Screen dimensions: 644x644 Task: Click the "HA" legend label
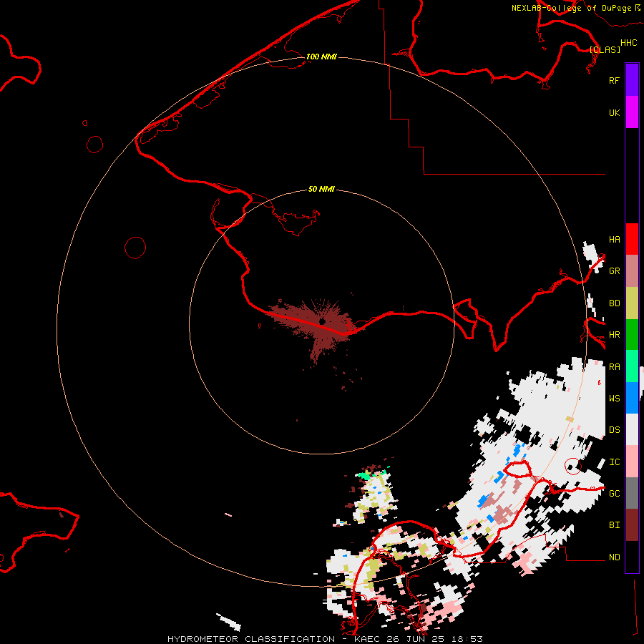pos(614,240)
